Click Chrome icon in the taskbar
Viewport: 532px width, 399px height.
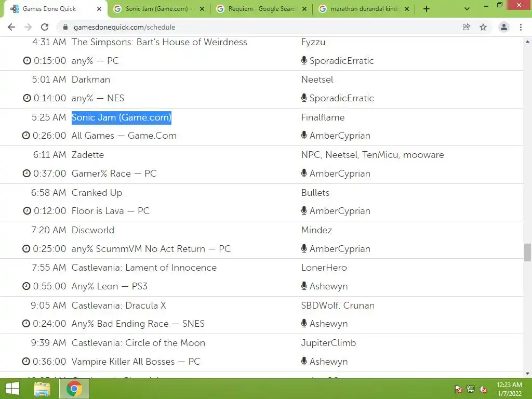click(x=74, y=389)
